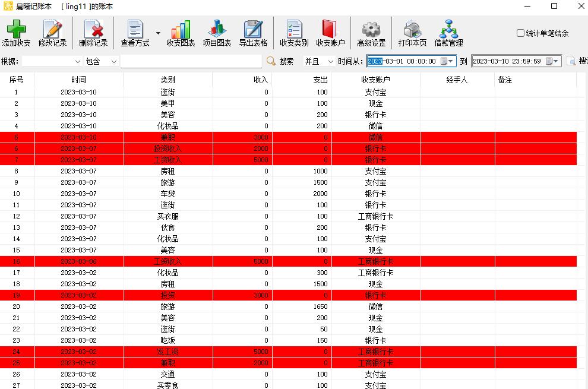Open the 收支图表 (Income/Expense Chart) icon
588x389 pixels.
click(181, 33)
